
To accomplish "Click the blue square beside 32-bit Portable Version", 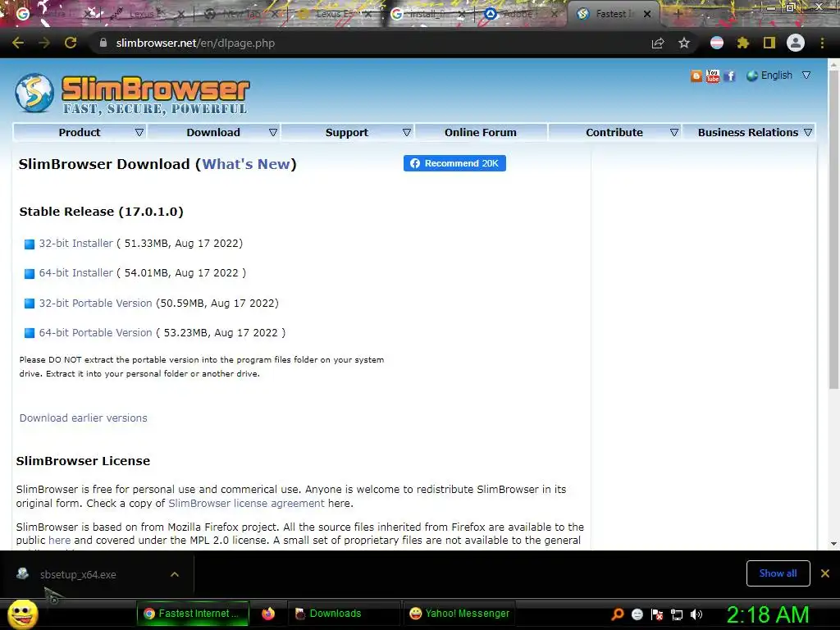I will [x=30, y=304].
